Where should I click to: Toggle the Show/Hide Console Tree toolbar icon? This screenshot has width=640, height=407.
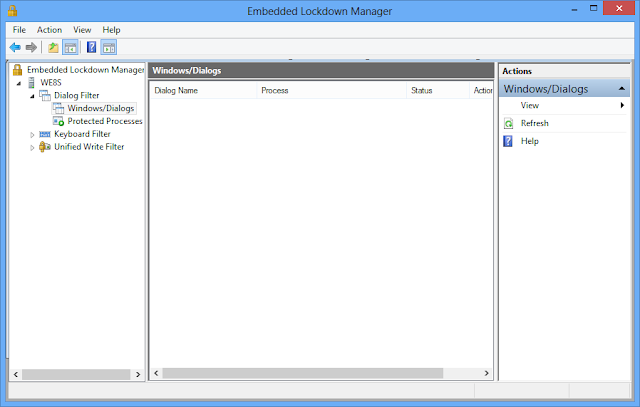click(70, 47)
